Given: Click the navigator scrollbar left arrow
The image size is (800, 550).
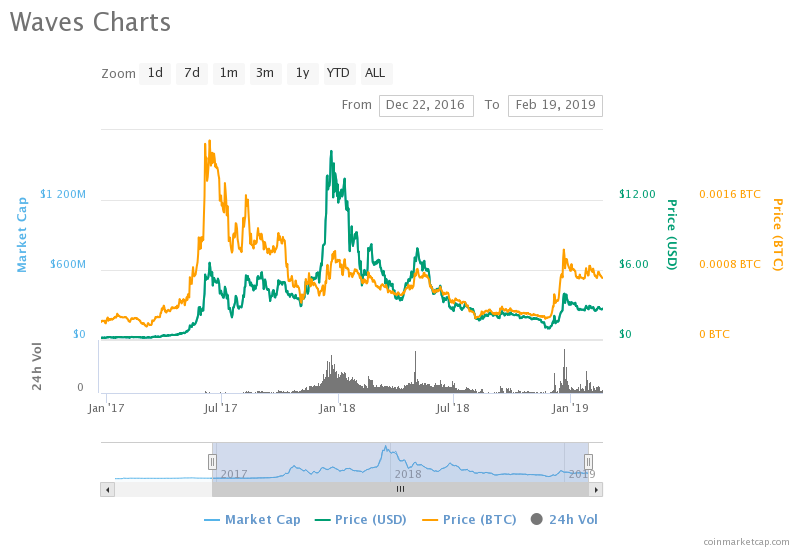Looking at the screenshot, I should point(107,490).
